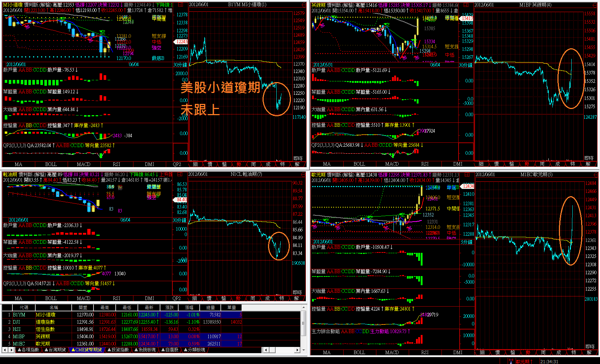
Task: Select BOLL indicator tab in 歐元期 panel
Action: 359,352
